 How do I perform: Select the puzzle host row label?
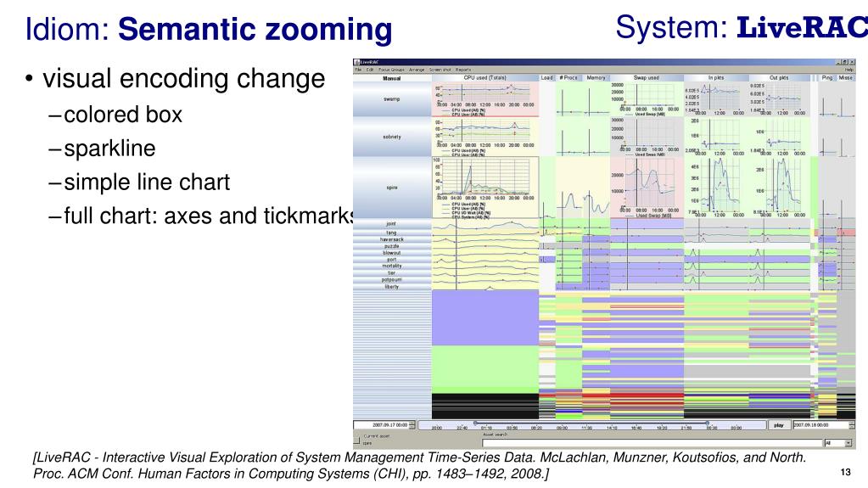(391, 246)
